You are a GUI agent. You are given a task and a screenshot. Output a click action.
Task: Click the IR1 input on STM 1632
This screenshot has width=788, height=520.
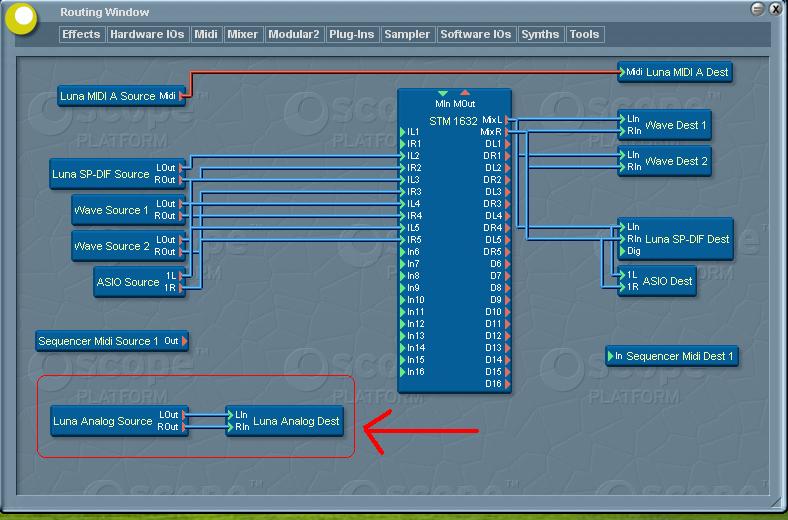point(403,144)
